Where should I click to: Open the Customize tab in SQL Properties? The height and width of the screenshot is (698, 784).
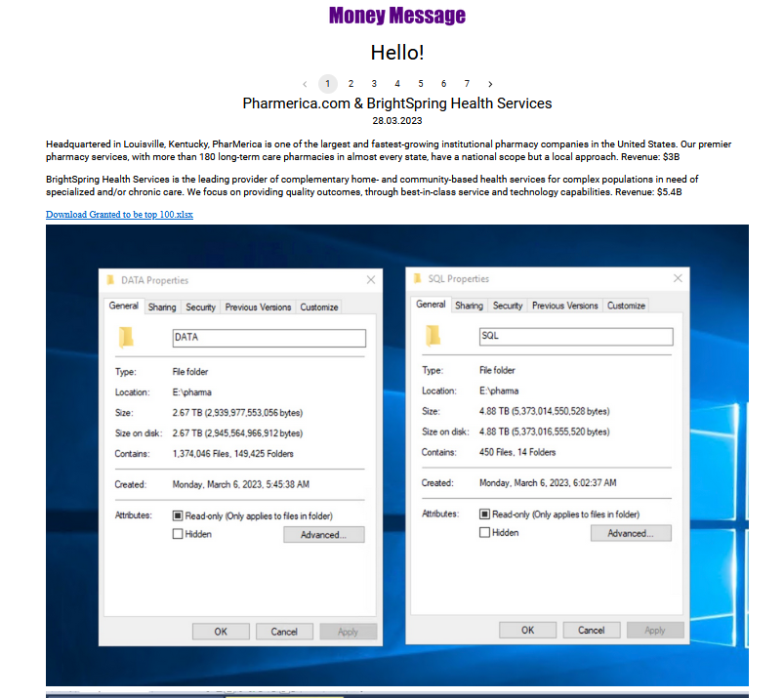626,305
